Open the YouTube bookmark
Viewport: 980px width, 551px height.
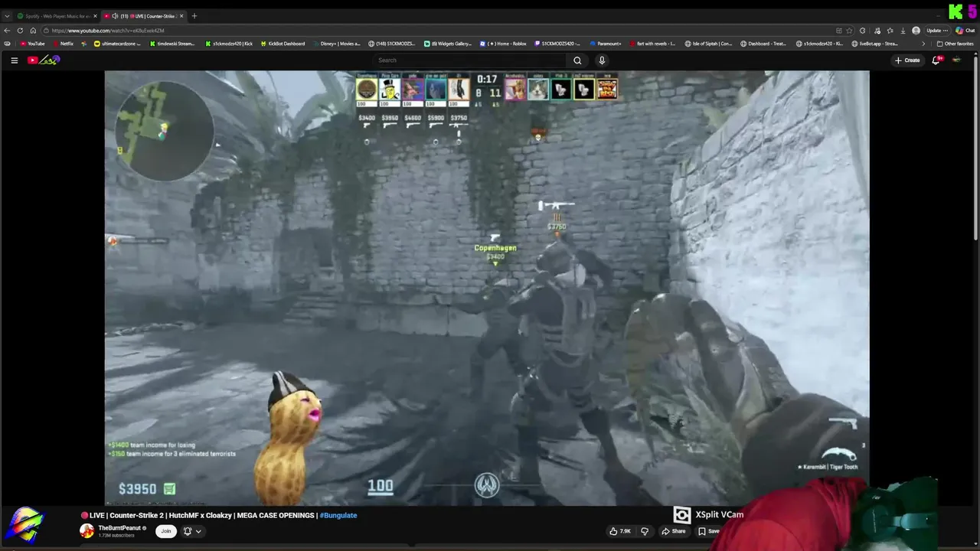pos(32,44)
